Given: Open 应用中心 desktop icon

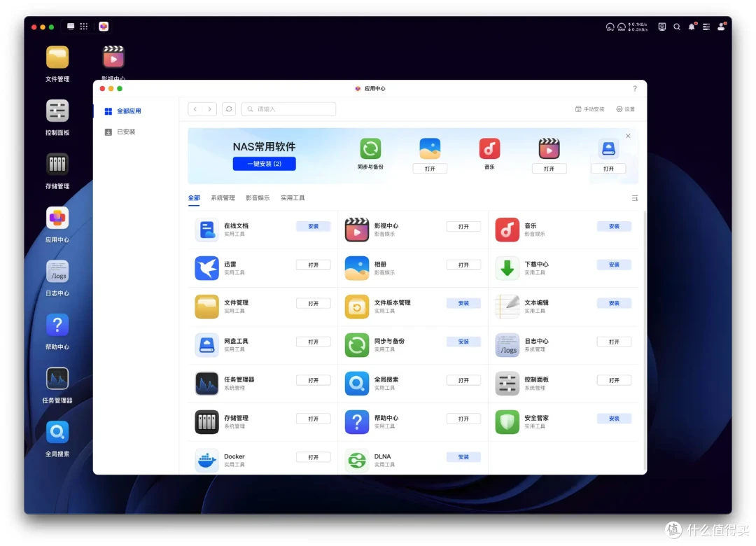Looking at the screenshot, I should point(57,218).
